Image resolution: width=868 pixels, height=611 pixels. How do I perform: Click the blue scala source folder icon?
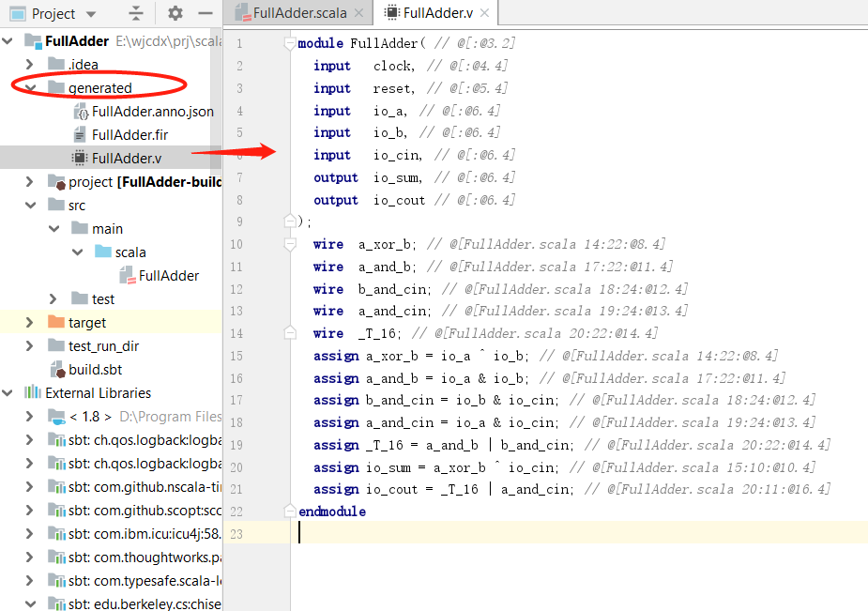point(103,252)
